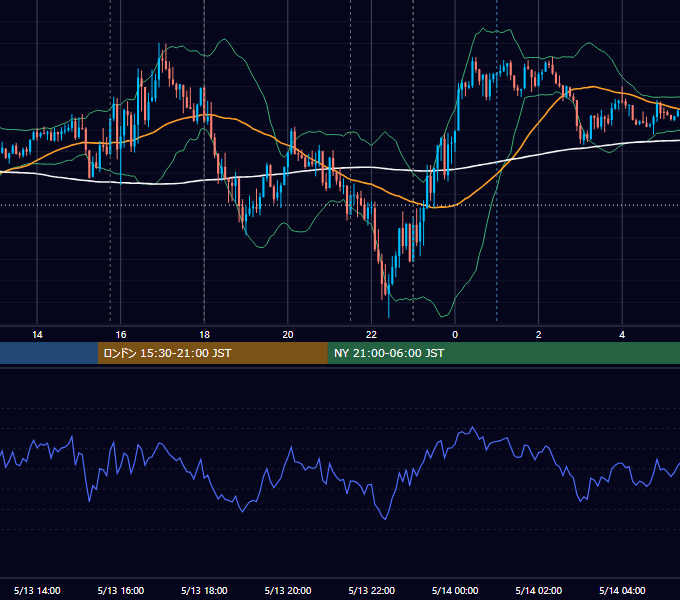Image resolution: width=680 pixels, height=600 pixels.
Task: Click the 5/13 18:00 date label
Action: click(204, 590)
